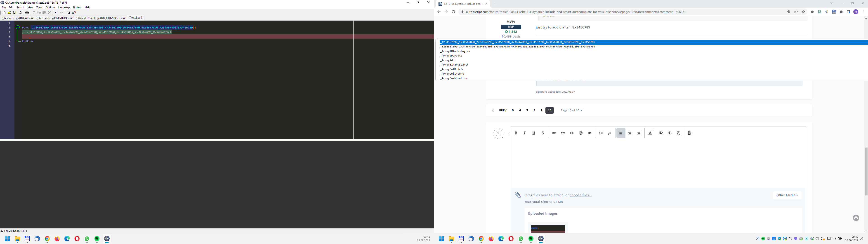
Task: Open the Tools menu in SciTE
Action: (39, 7)
